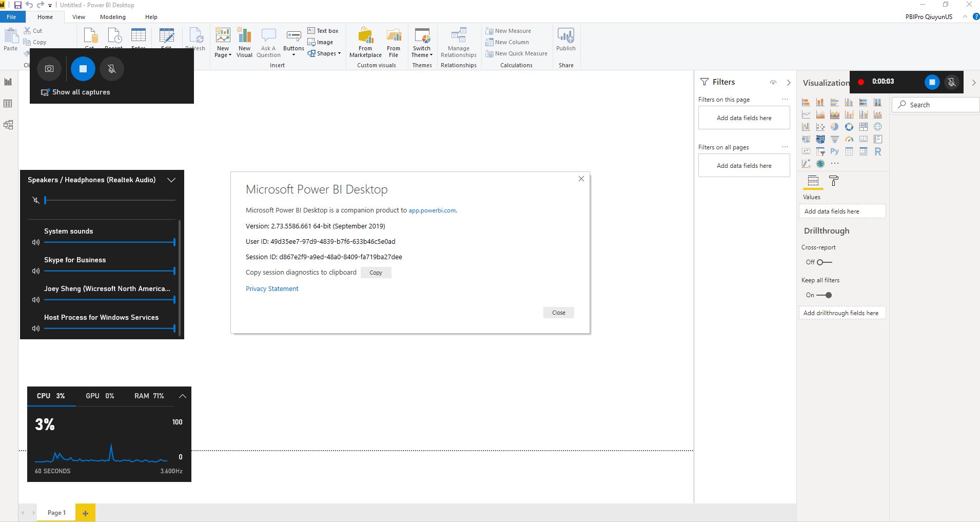Collapse the Filters pane arrow

point(789,82)
